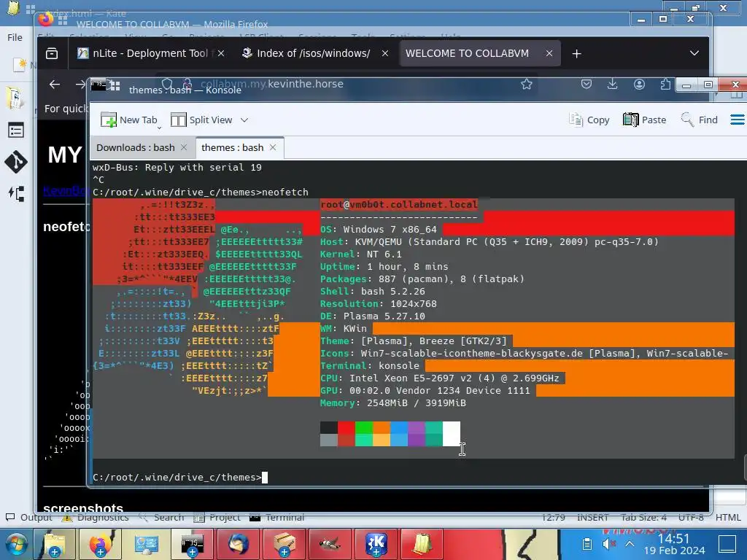This screenshot has width=747, height=560.
Task: Click the Konsole window icon in title bar
Action: (x=98, y=85)
